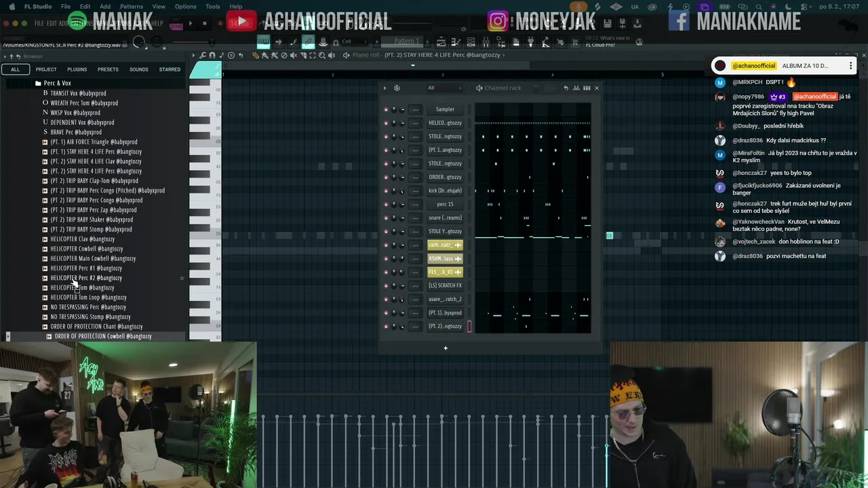Open the Playlist view from toolbar
868x488 pixels.
pos(441,42)
